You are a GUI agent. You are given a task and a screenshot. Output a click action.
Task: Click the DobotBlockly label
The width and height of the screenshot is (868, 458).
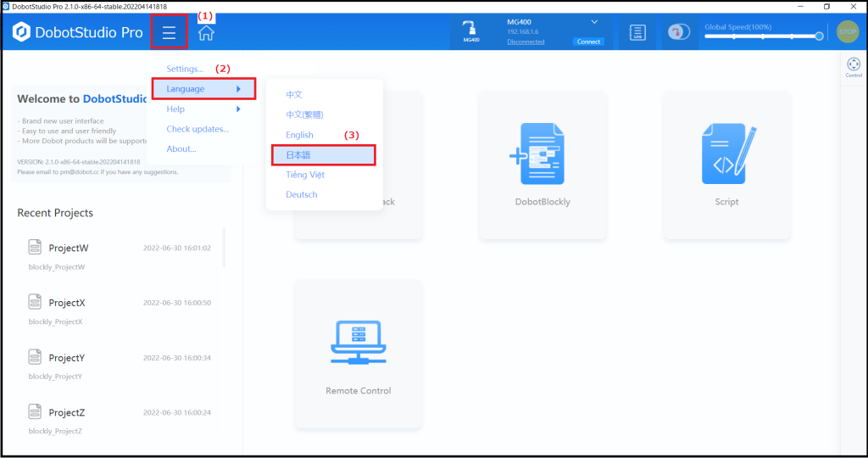(542, 202)
